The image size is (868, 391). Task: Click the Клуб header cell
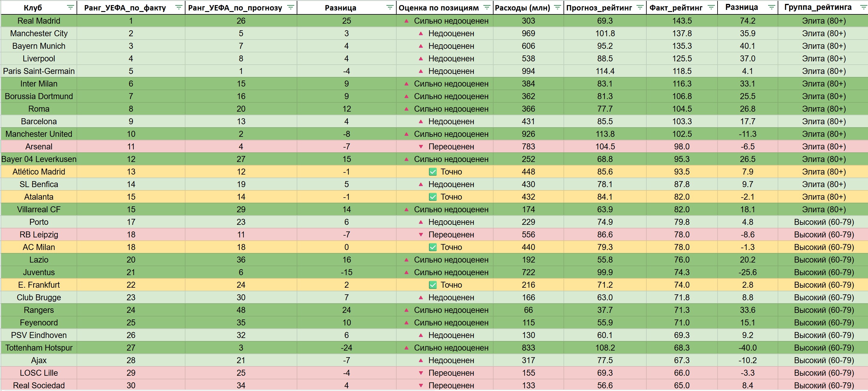coord(33,7)
